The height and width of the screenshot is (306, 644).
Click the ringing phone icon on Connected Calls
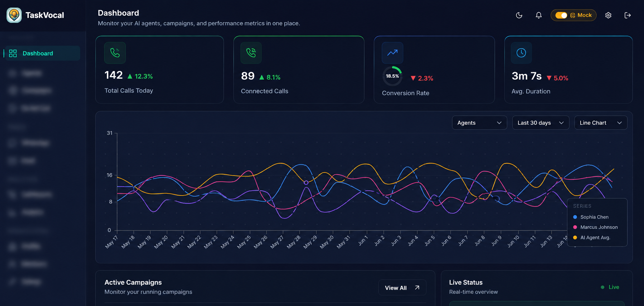(251, 53)
